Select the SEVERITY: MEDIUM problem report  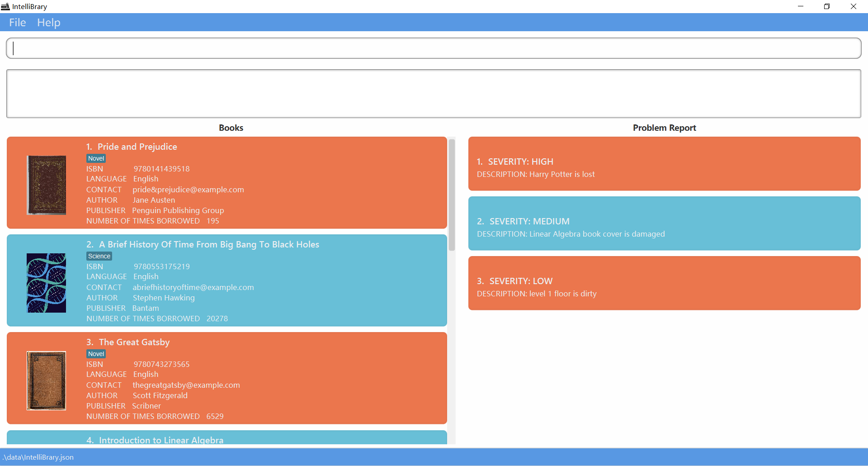pos(664,223)
